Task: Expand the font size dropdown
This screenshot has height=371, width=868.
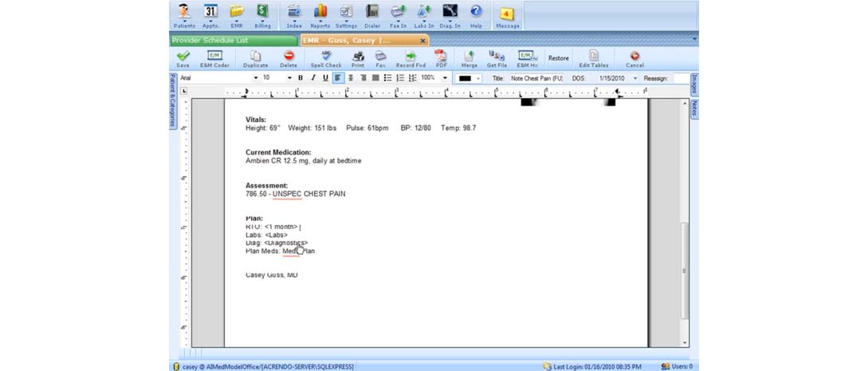Action: [289, 78]
